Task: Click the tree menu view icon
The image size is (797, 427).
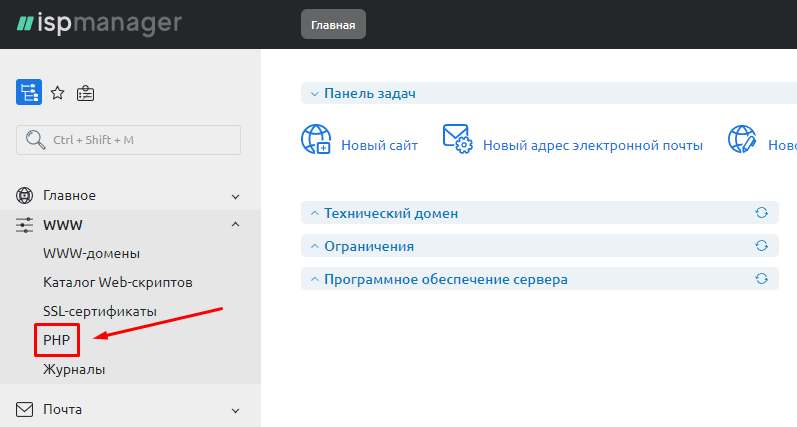Action: click(28, 93)
